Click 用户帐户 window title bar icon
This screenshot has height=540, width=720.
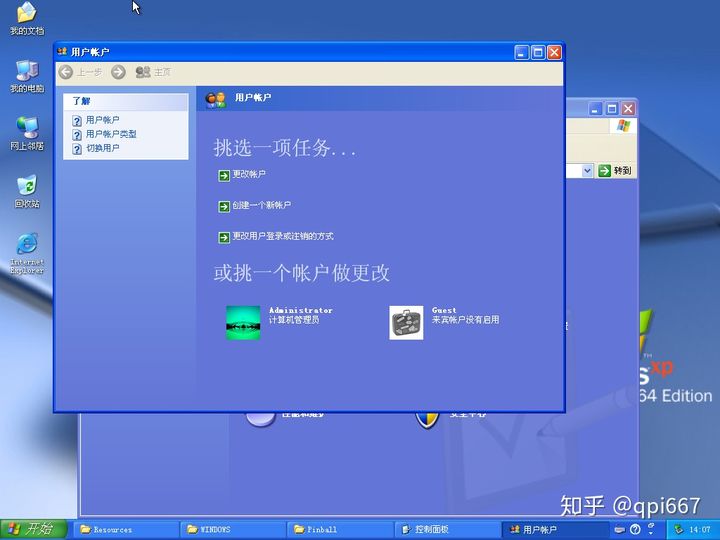pyautogui.click(x=62, y=51)
